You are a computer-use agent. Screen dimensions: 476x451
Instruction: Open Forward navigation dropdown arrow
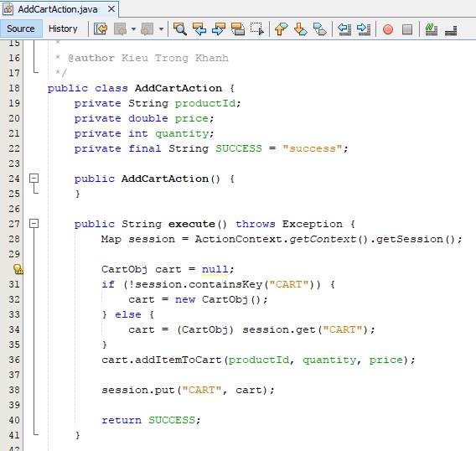pyautogui.click(x=161, y=29)
